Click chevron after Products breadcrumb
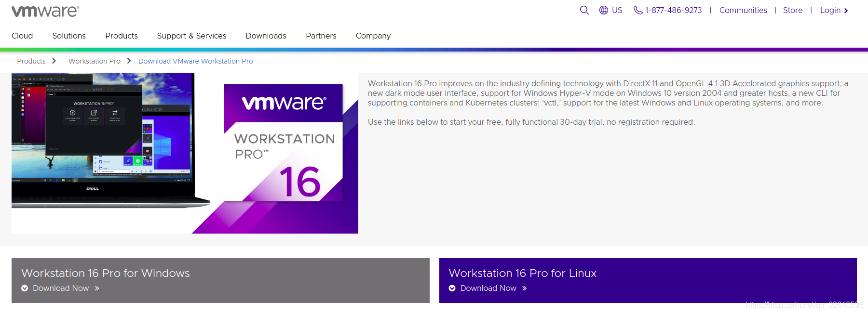This screenshot has width=868, height=314. click(x=54, y=61)
